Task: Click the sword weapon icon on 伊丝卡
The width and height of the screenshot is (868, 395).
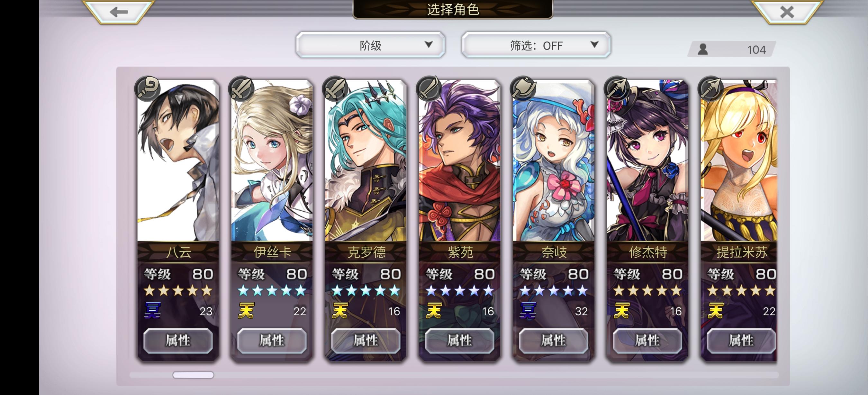Action: [x=241, y=89]
